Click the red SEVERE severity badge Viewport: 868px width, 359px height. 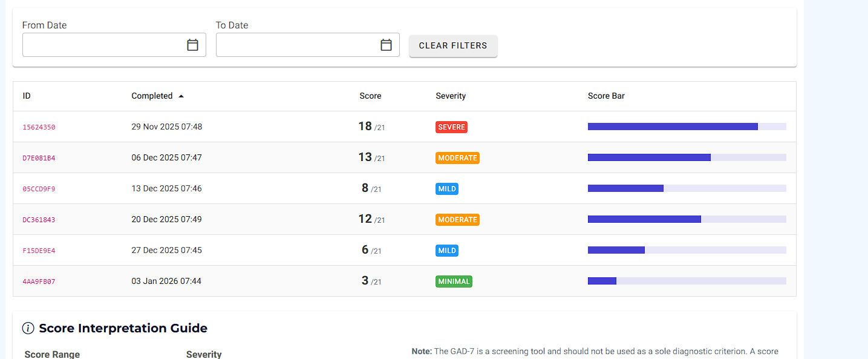[x=451, y=127]
